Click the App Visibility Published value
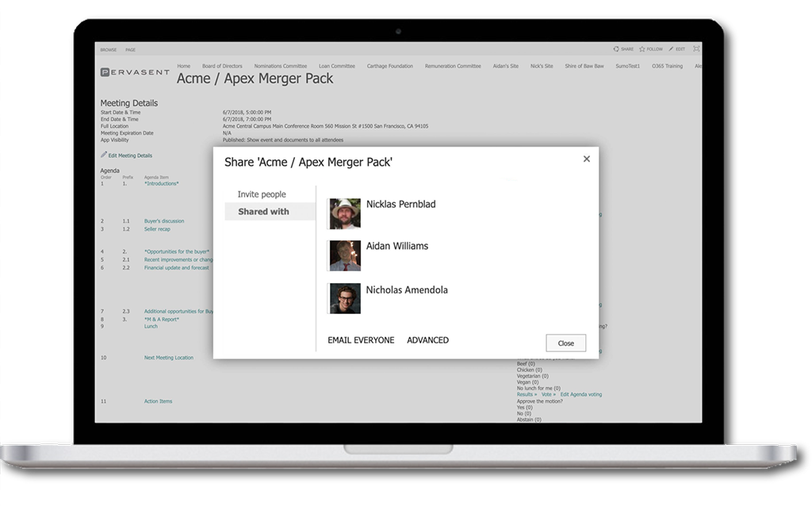Screen dimensions: 812x525 pyautogui.click(x=283, y=140)
